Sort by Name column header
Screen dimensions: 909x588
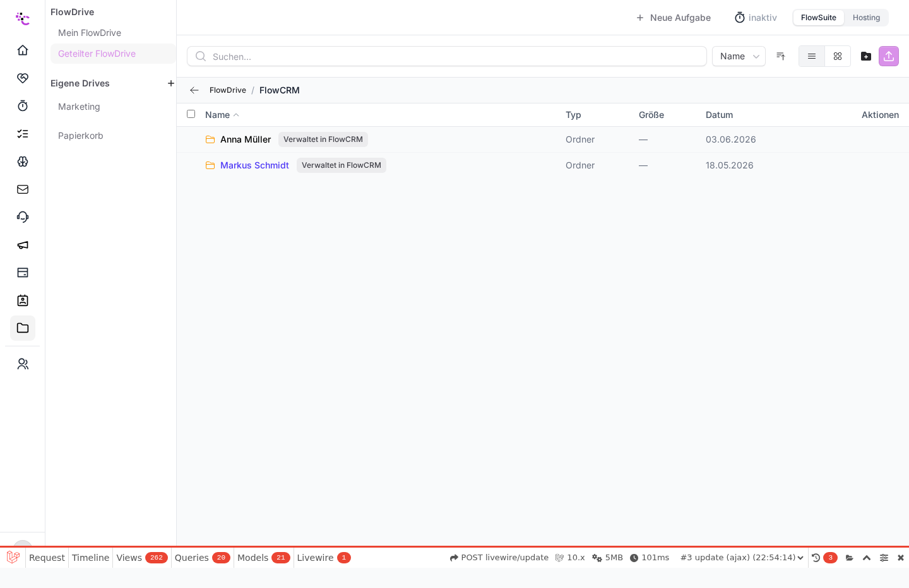222,115
